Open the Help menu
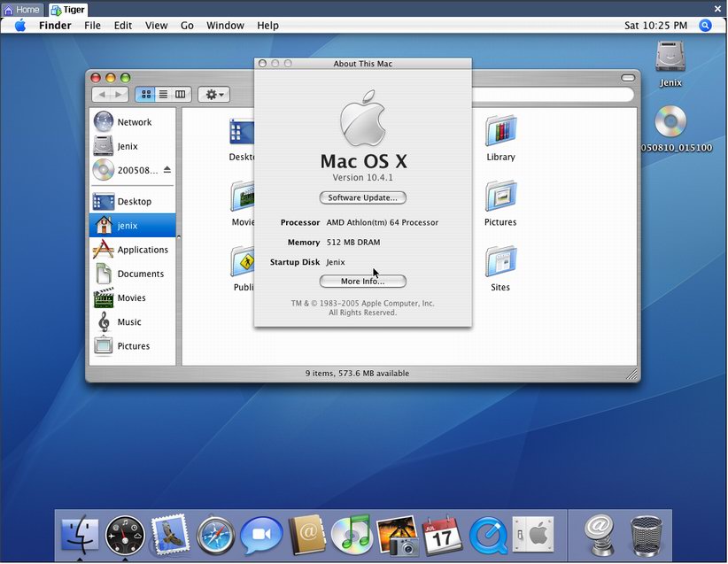This screenshot has width=728, height=564. coord(267,25)
